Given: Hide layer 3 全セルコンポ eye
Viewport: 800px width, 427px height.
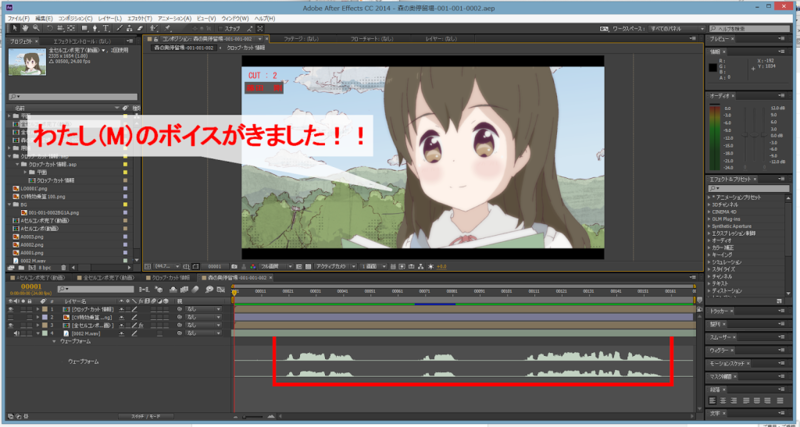Looking at the screenshot, I should (10, 325).
